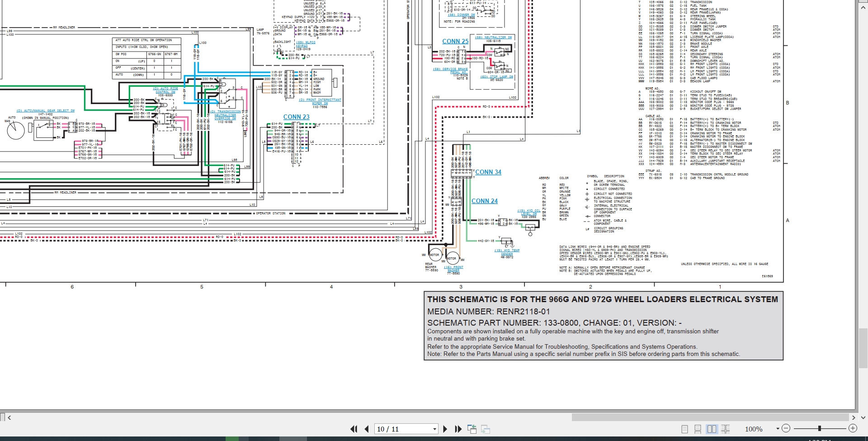Click the 966G and 972G schematic title
The width and height of the screenshot is (868, 441).
[x=603, y=299]
